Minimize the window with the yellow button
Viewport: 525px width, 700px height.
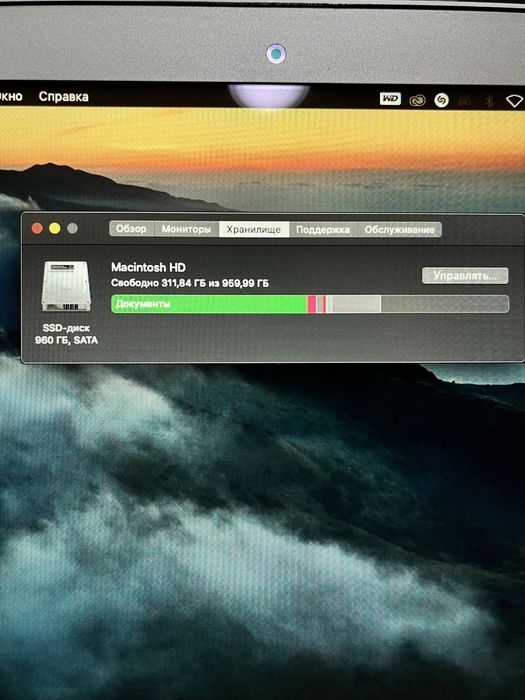pos(54,229)
